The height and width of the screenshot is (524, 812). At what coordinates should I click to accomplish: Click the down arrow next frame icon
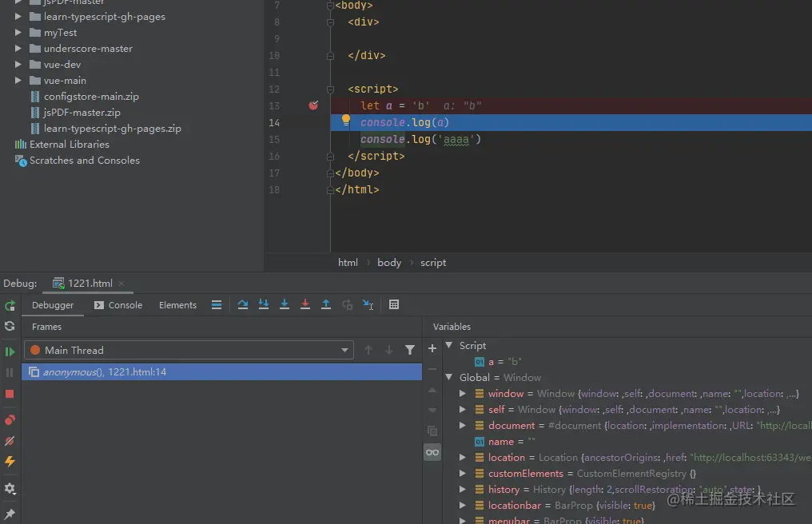(x=389, y=351)
